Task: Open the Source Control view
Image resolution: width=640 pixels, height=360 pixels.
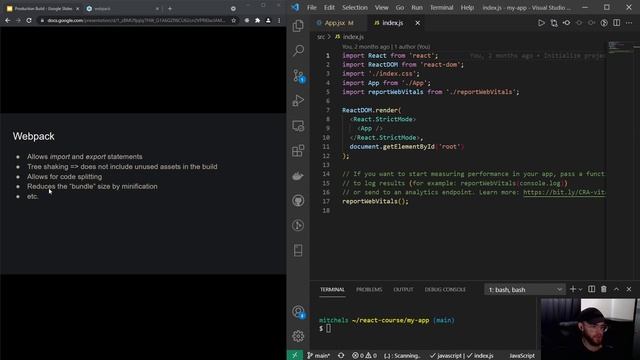Action: [x=298, y=76]
